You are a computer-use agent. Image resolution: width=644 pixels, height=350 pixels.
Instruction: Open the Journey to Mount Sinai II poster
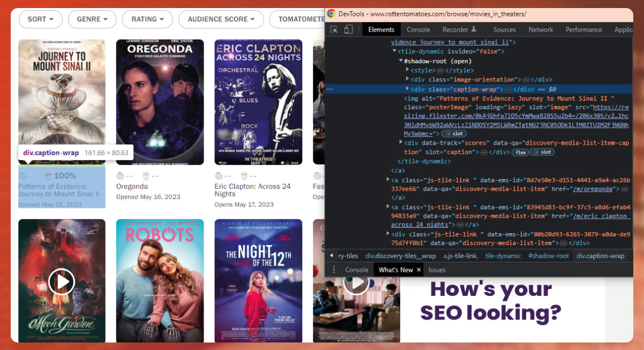62,102
